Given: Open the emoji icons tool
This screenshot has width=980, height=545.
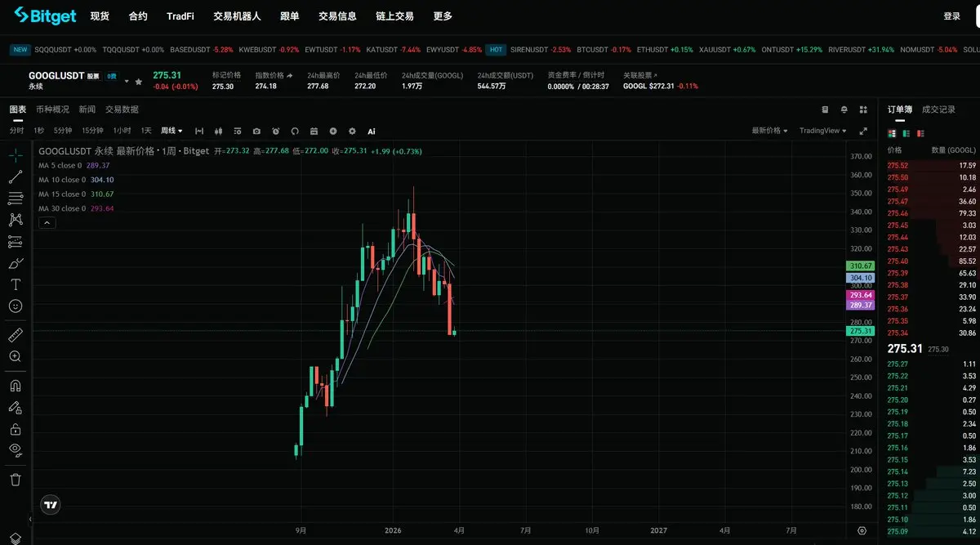Looking at the screenshot, I should pyautogui.click(x=16, y=306).
